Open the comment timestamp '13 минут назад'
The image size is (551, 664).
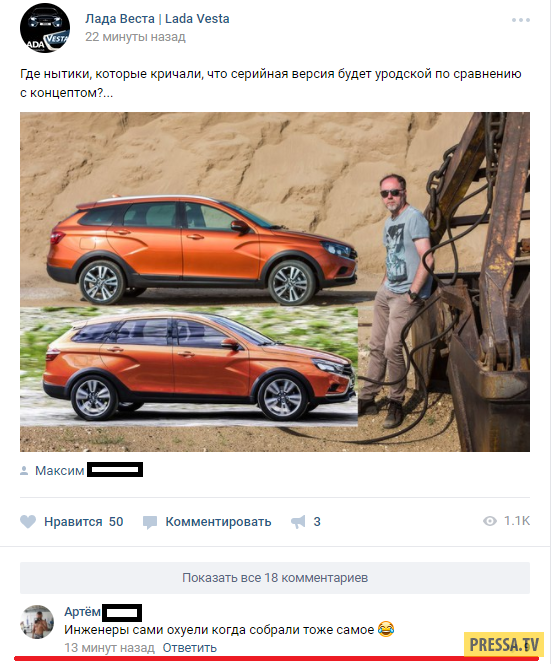tap(109, 647)
